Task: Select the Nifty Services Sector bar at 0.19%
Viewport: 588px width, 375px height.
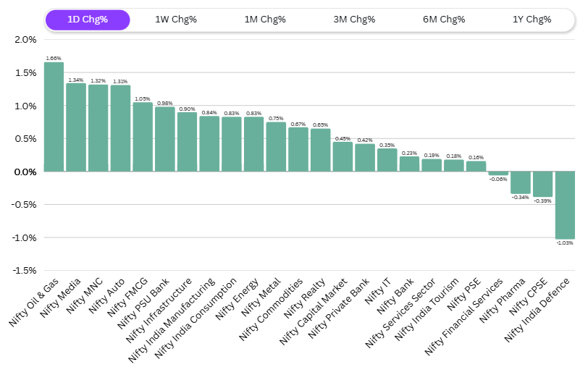Action: point(432,165)
